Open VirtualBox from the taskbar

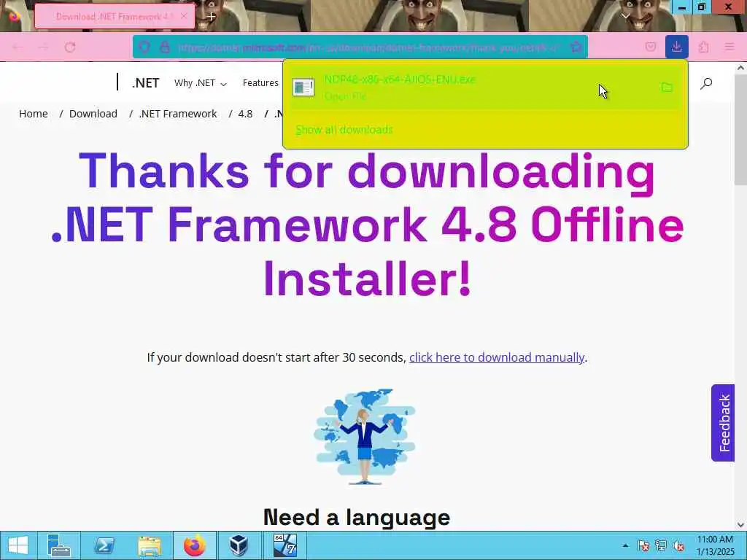click(239, 545)
